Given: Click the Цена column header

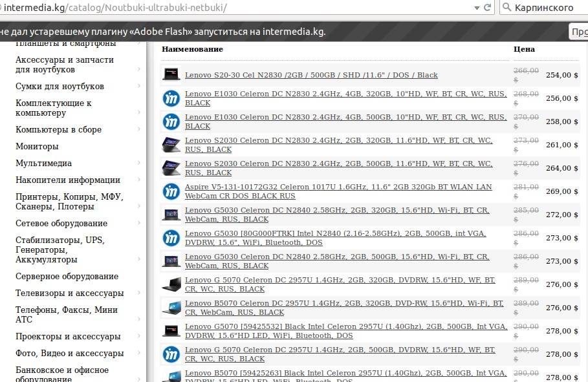Looking at the screenshot, I should 524,49.
